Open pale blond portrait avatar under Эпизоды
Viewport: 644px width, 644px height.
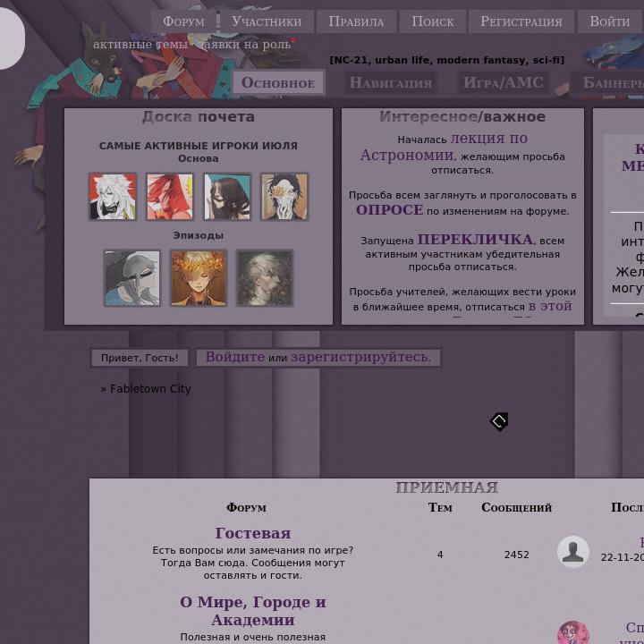(x=265, y=278)
